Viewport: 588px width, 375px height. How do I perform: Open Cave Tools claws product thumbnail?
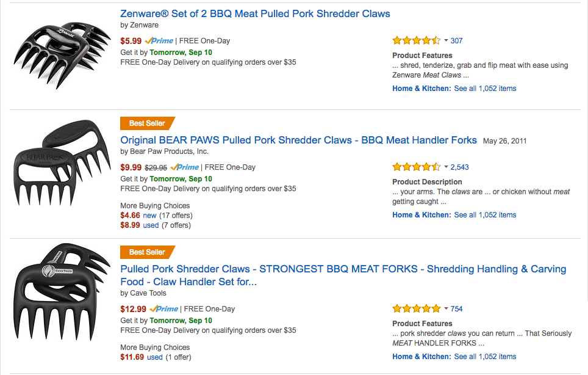(x=62, y=292)
